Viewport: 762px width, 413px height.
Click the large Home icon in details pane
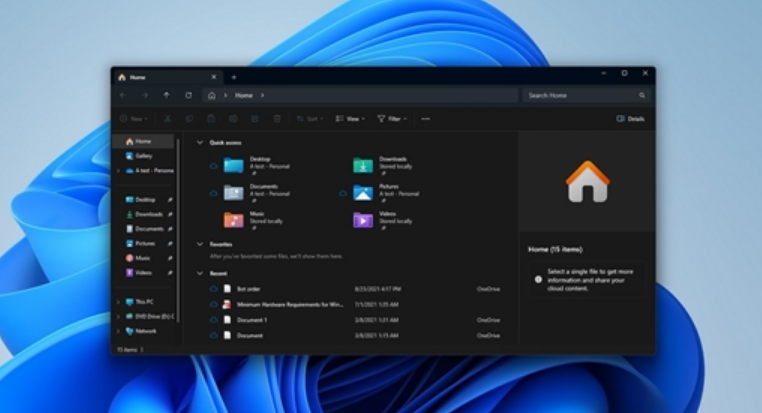[x=588, y=181]
